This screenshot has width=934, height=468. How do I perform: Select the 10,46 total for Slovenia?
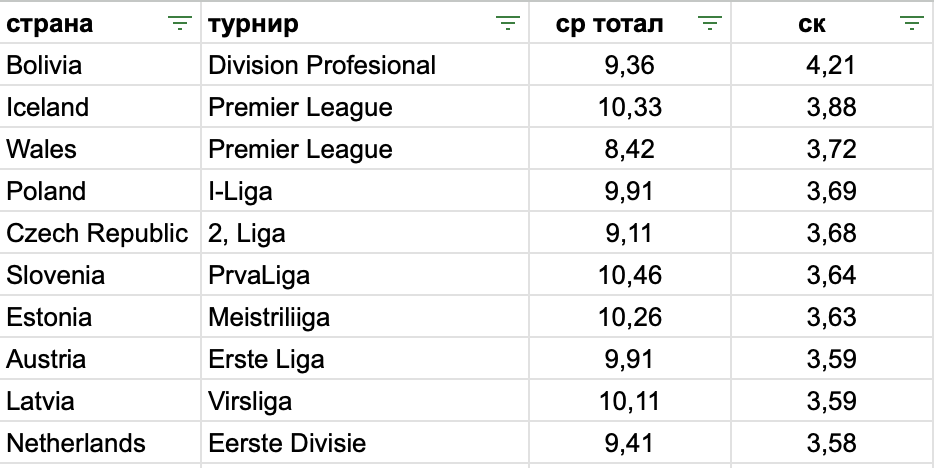pyautogui.click(x=630, y=275)
